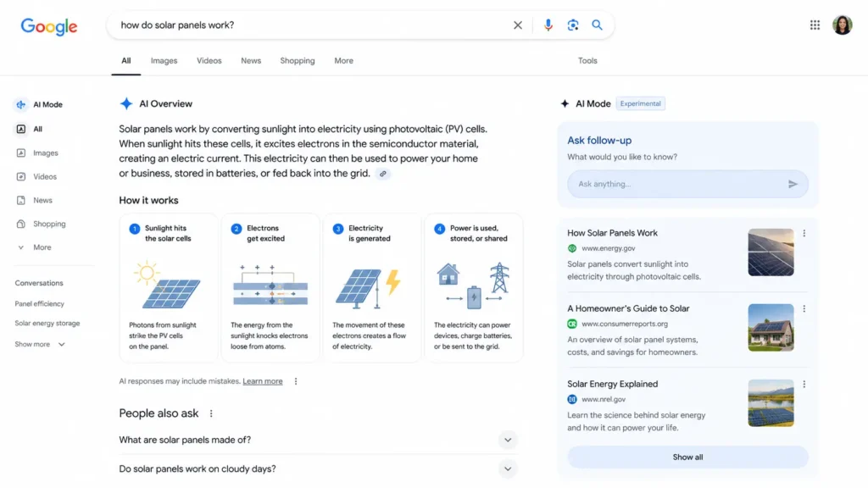Open the Panel efficiency conversation
Screen dimensions: 868x488
point(39,304)
